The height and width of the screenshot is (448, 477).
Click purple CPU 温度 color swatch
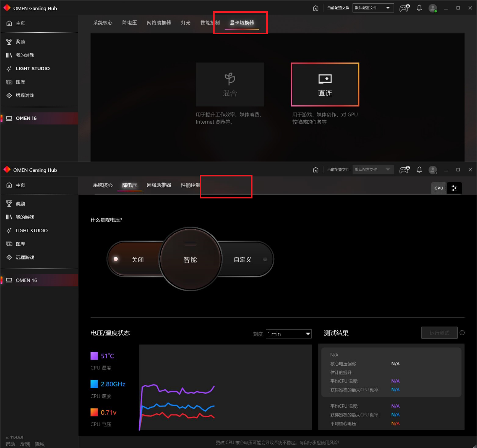[x=94, y=356]
